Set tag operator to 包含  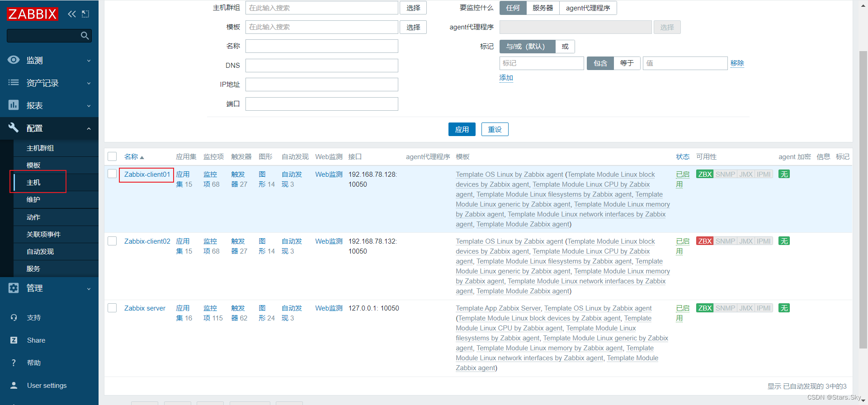pyautogui.click(x=600, y=63)
